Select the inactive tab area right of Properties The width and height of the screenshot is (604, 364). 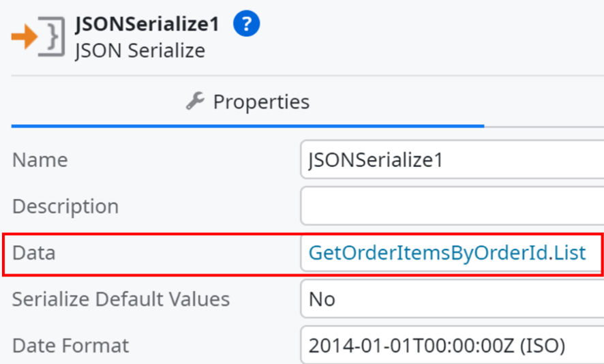(544, 102)
